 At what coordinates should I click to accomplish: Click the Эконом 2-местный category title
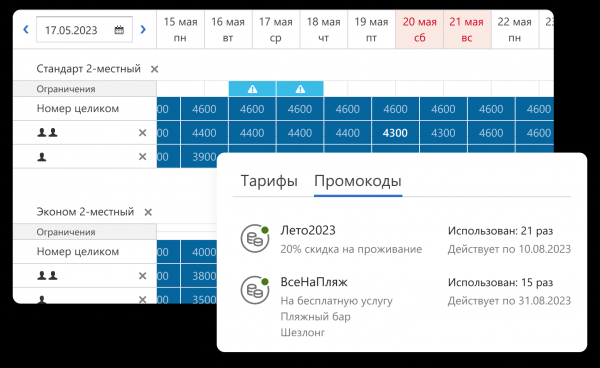coord(85,212)
